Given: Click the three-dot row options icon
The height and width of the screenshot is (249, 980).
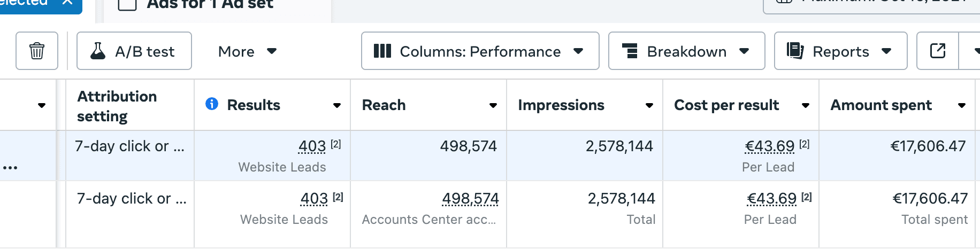Looking at the screenshot, I should (10, 168).
